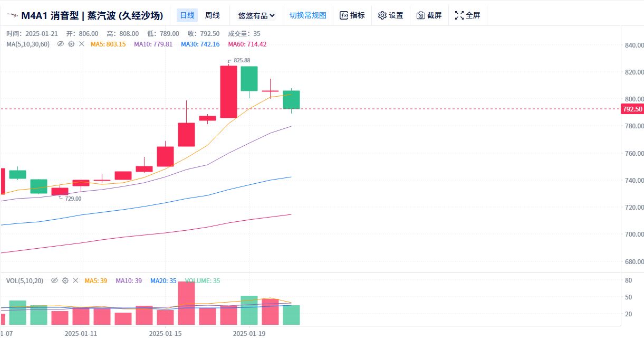Remove the MA indicator with X
644x338 pixels.
82,44
